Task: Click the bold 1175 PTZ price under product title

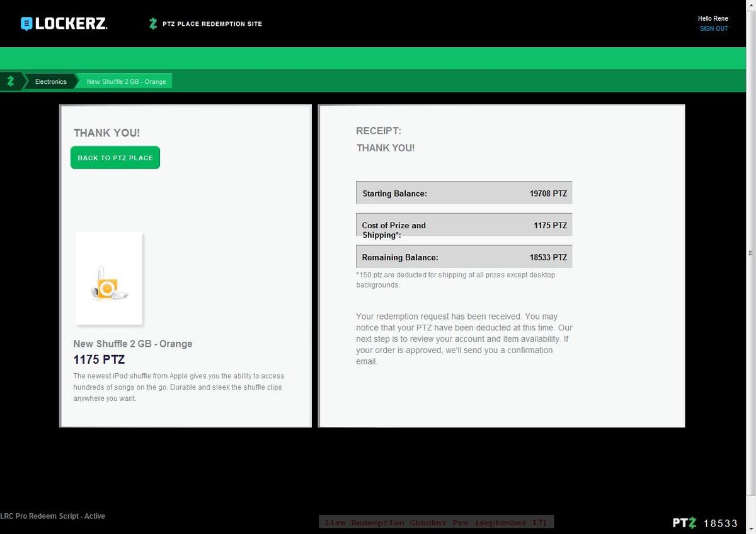Action: tap(99, 360)
